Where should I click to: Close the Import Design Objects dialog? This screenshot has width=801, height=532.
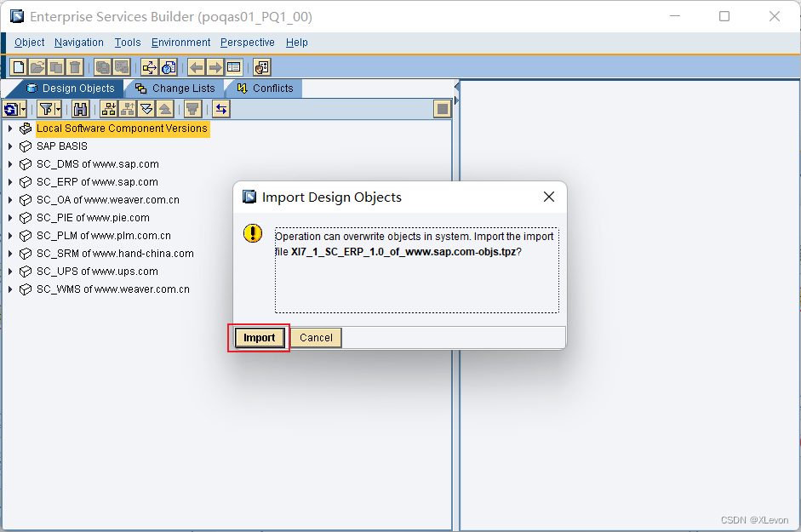click(549, 197)
